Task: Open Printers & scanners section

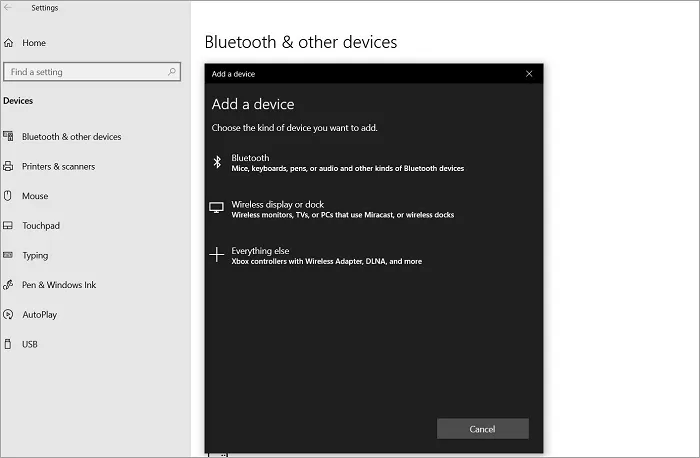Action: tap(58, 167)
